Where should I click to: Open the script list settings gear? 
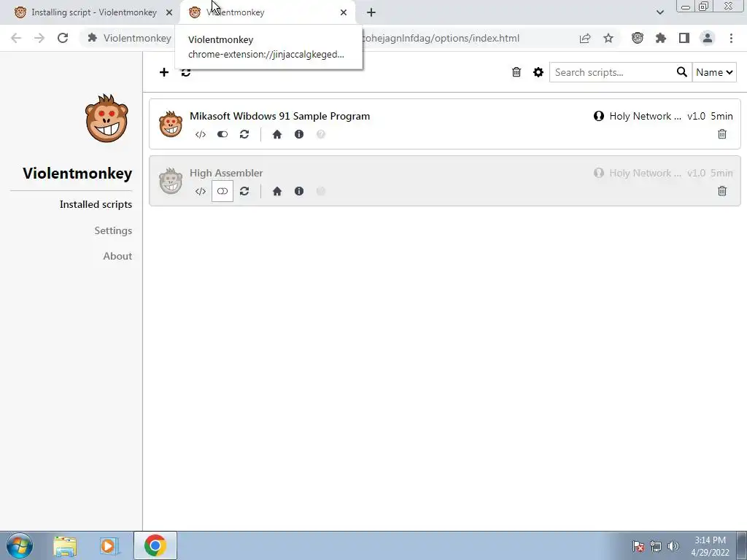point(538,72)
